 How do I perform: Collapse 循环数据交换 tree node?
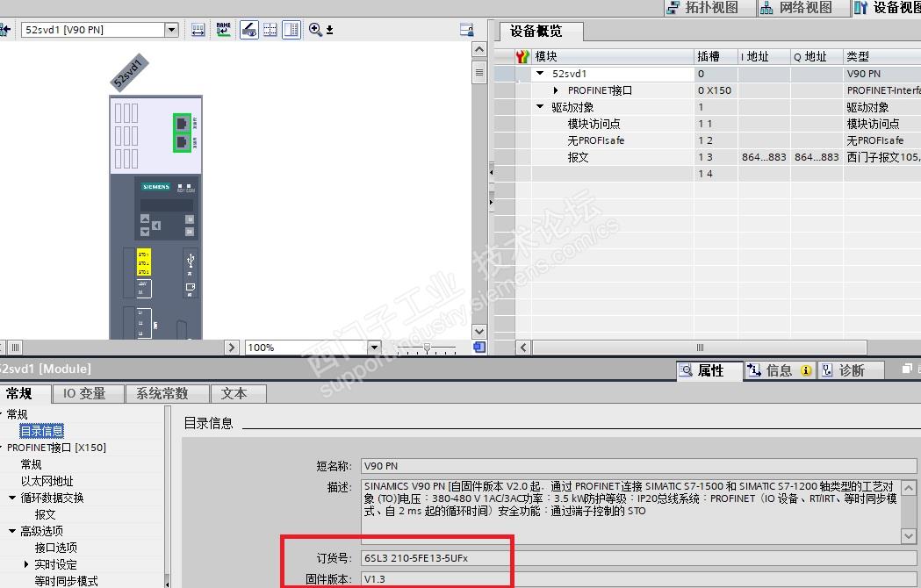click(x=12, y=498)
